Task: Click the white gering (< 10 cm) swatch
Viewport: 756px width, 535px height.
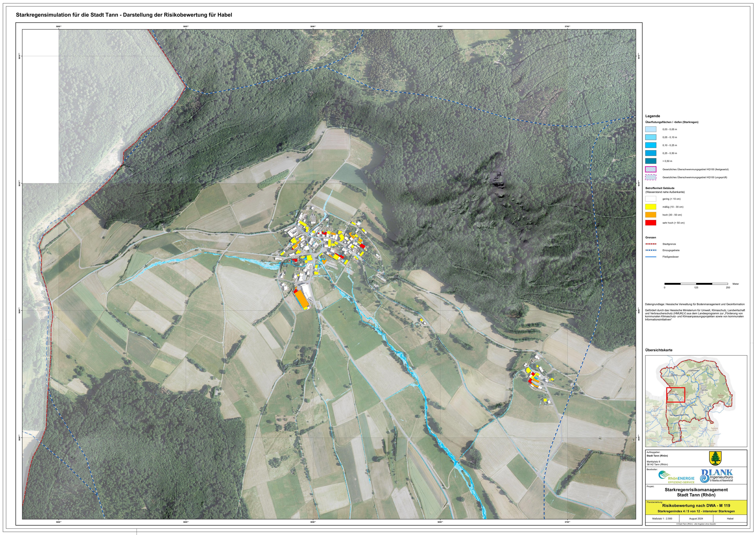Action: click(651, 199)
